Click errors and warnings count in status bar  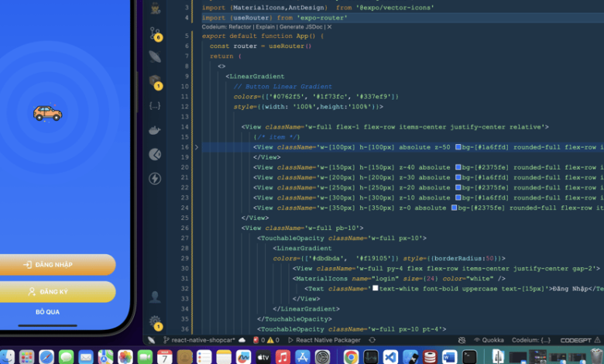tap(266, 340)
